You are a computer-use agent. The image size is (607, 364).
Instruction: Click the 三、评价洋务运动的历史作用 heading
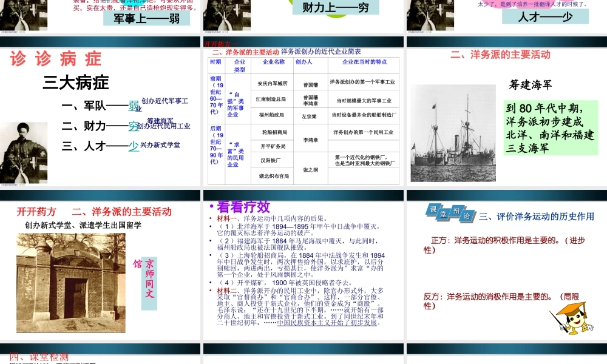(537, 216)
